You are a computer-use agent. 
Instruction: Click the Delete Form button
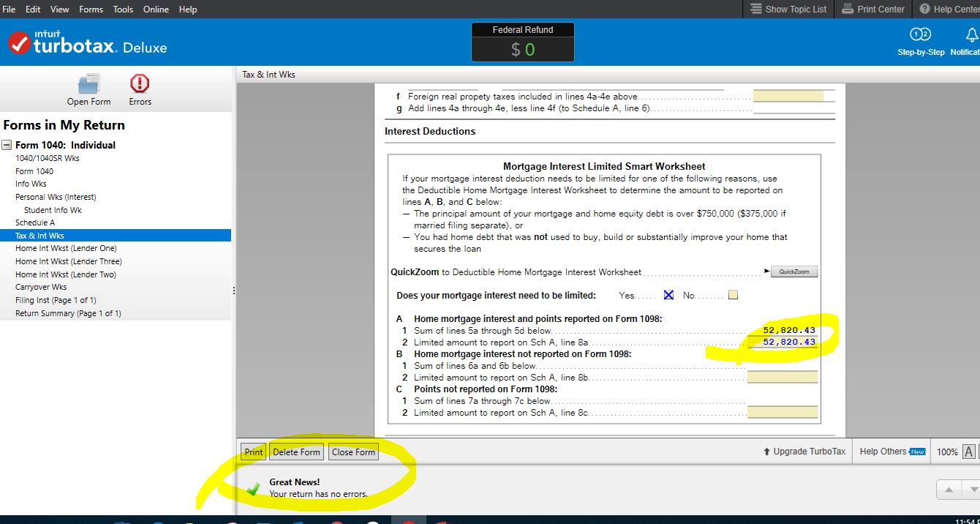point(296,452)
